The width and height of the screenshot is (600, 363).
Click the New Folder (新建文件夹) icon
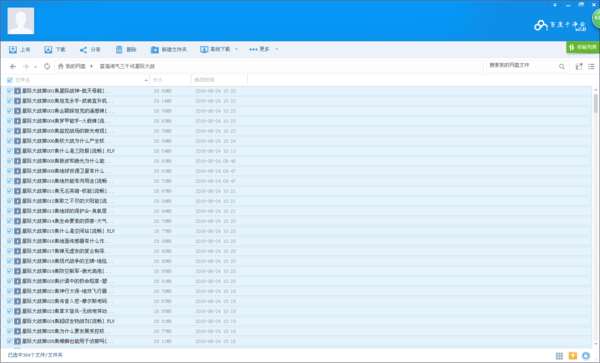(x=155, y=49)
